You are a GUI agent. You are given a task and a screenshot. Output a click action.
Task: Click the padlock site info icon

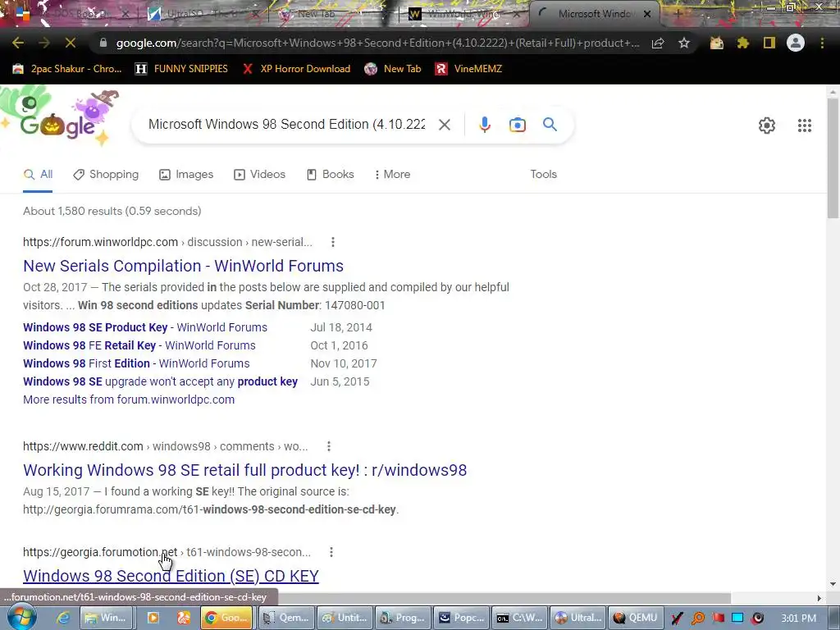click(x=103, y=43)
